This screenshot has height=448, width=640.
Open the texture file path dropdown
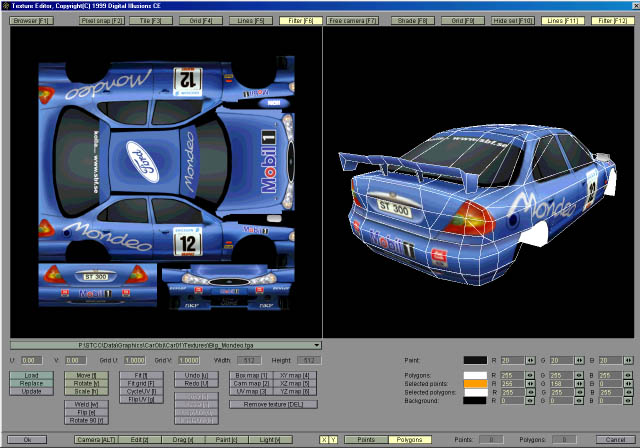[317, 345]
